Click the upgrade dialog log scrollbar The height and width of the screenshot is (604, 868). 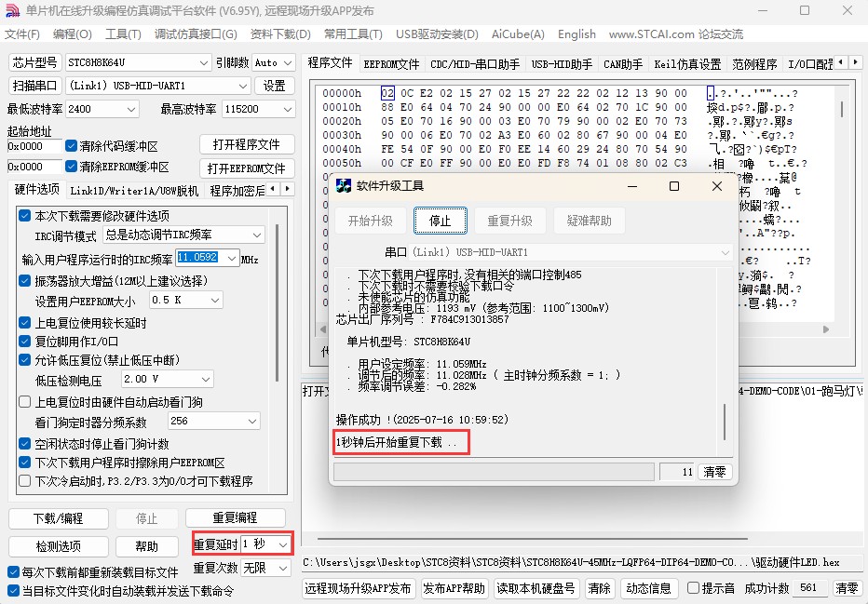click(x=725, y=422)
